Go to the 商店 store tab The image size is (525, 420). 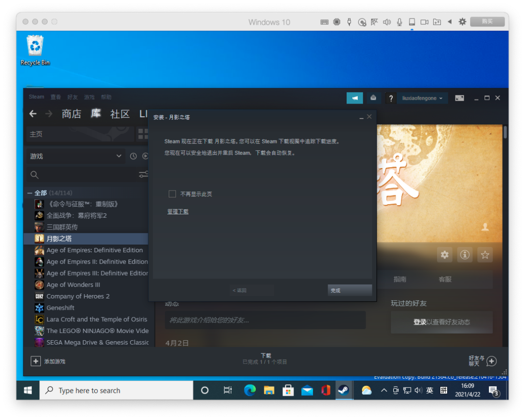point(71,114)
